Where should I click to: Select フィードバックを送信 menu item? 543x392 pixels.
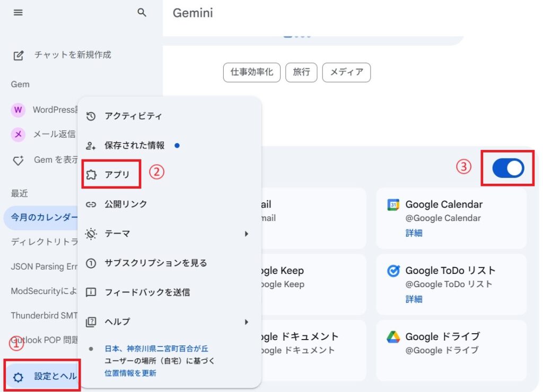click(170, 292)
